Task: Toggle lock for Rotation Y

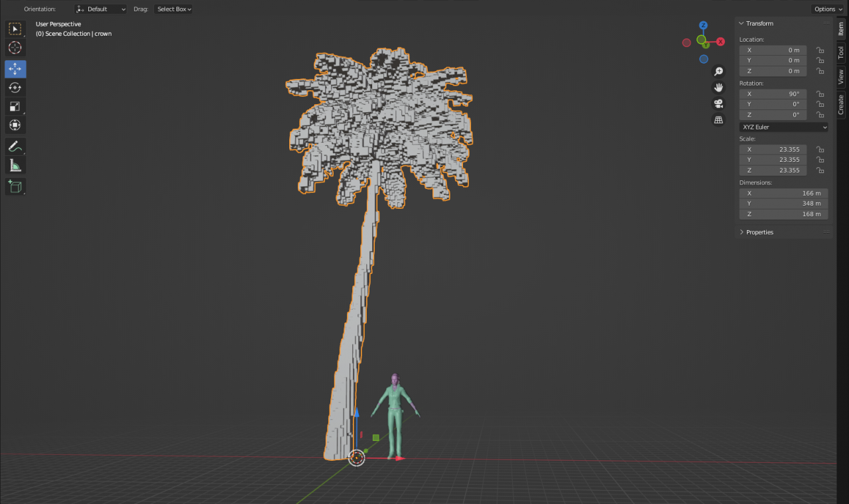Action: click(x=820, y=104)
